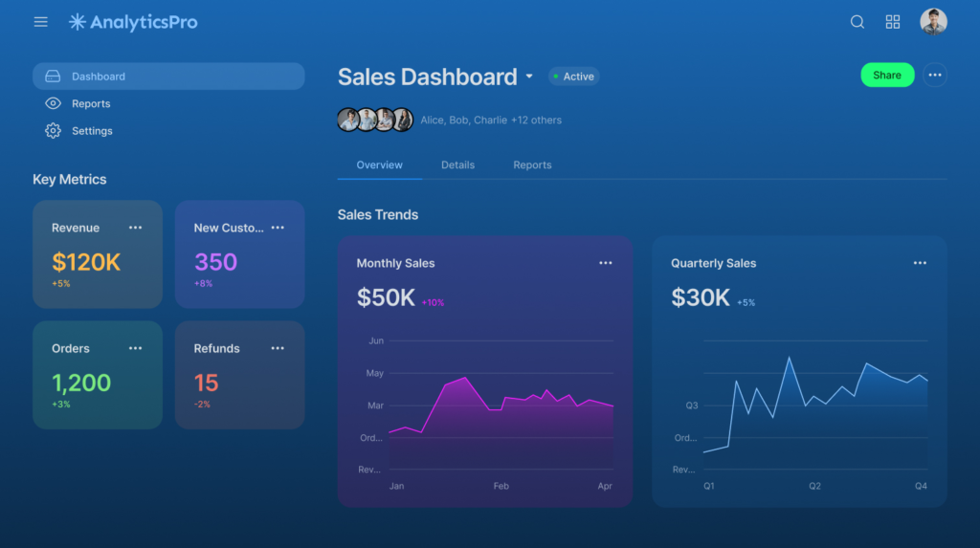Click the AnalyticsPro snowflake logo
This screenshot has height=548, width=980.
coord(78,22)
